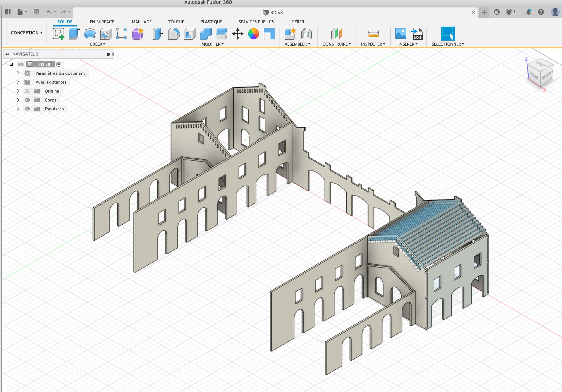Select the Fillet tool icon
Viewport: 562px width, 392px height.
pos(174,34)
